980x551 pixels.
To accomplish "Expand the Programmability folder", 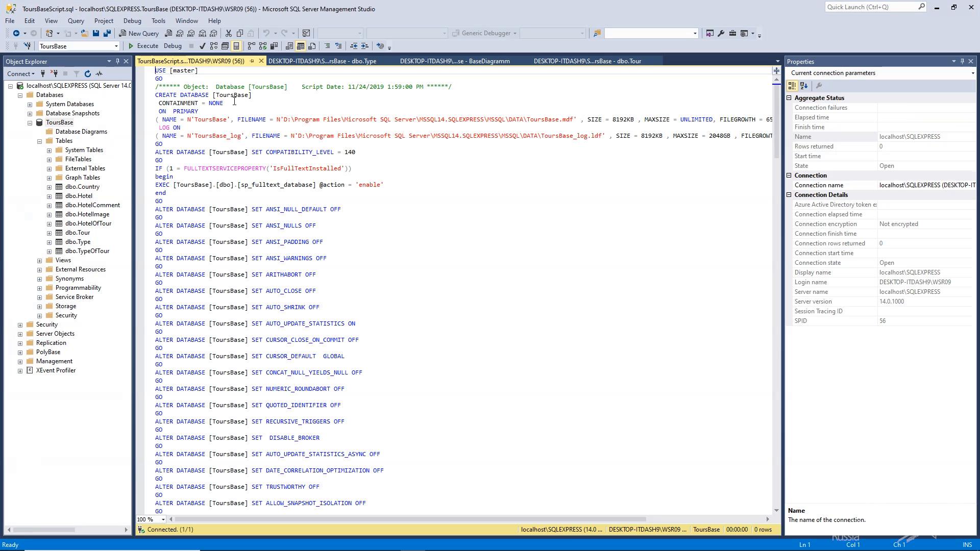I will tap(40, 288).
